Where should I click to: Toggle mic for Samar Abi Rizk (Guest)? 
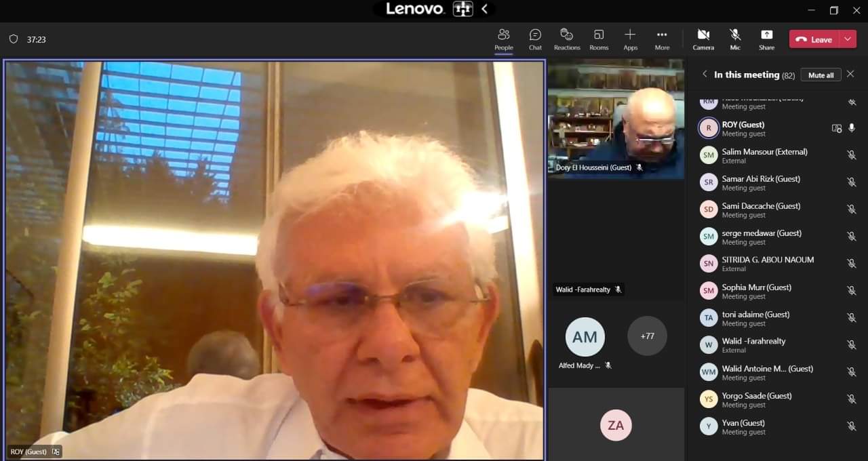click(x=852, y=182)
